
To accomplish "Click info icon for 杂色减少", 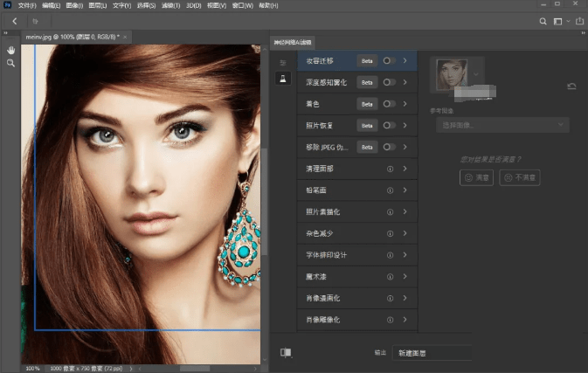I will 390,233.
